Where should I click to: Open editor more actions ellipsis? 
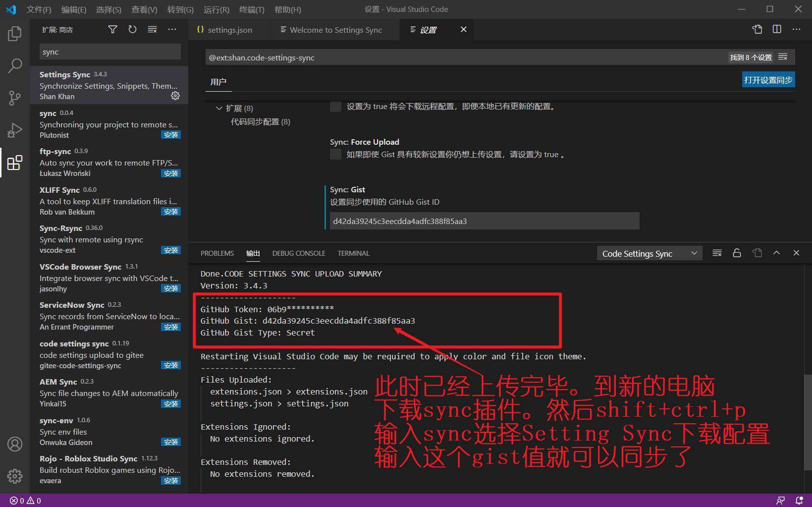click(x=796, y=29)
